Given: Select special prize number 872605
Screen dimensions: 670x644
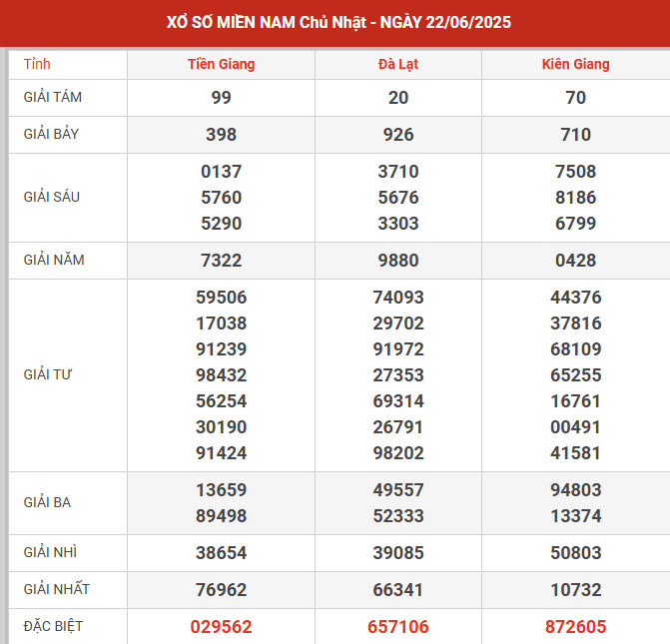Looking at the screenshot, I should [575, 627].
